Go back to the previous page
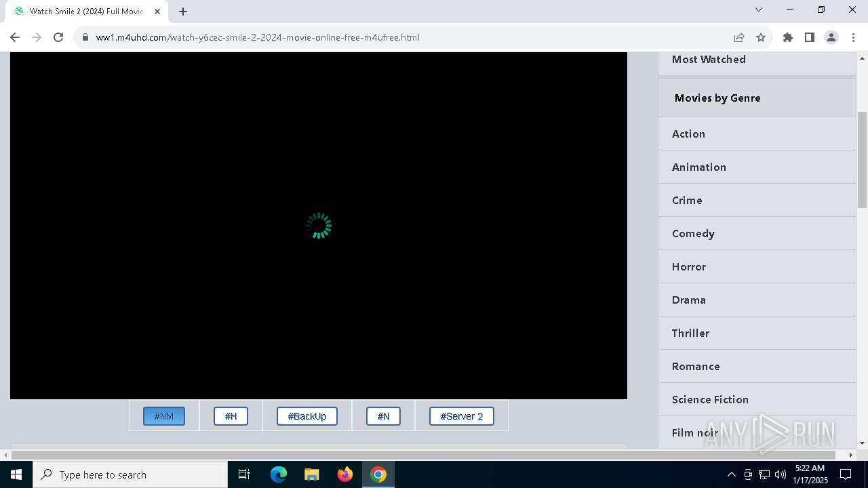Image resolution: width=868 pixels, height=488 pixels. pyautogui.click(x=15, y=37)
